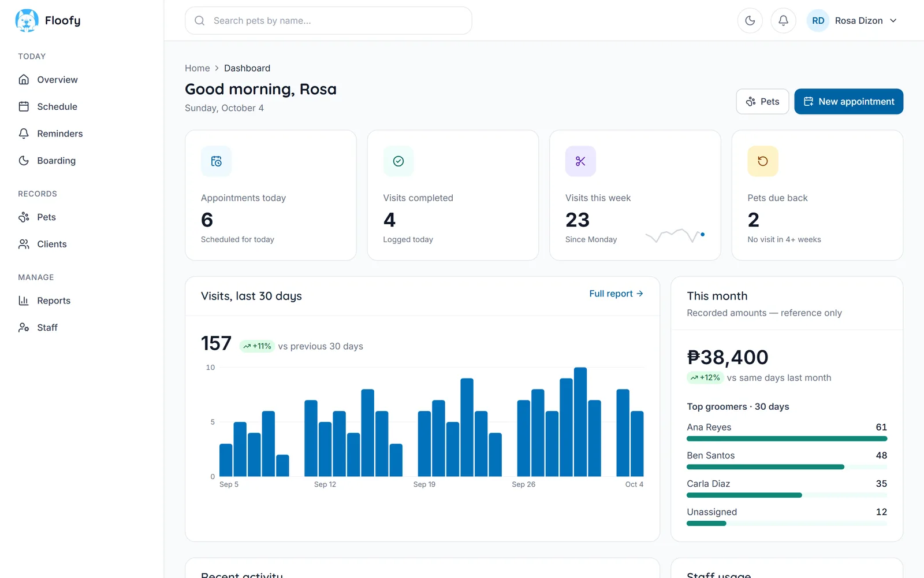Click the New appointment button

(848, 102)
